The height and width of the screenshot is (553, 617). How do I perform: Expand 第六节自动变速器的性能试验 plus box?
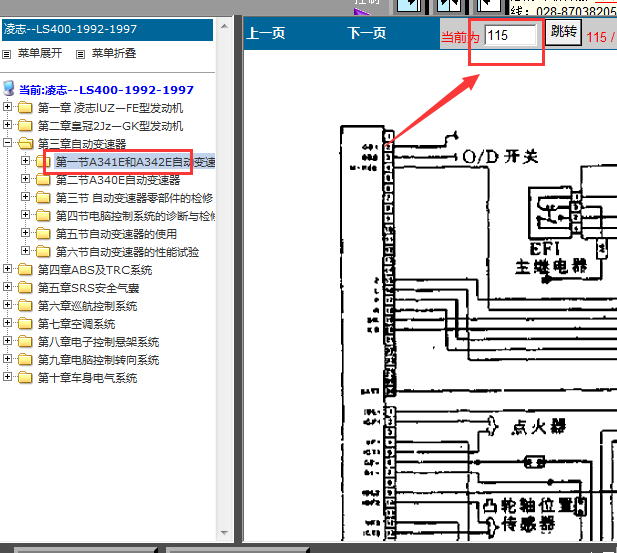click(x=26, y=250)
